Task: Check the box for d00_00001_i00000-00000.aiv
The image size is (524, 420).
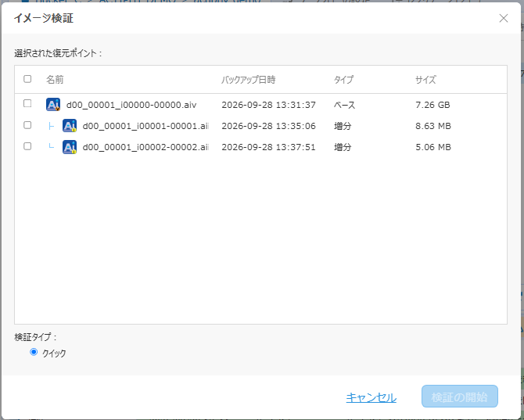Action: tap(27, 103)
